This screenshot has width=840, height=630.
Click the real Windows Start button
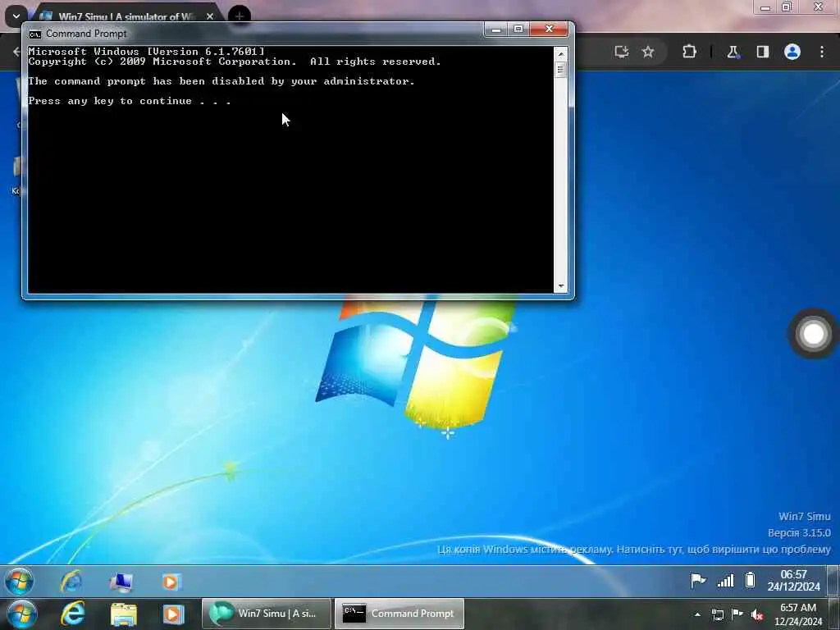point(21,614)
